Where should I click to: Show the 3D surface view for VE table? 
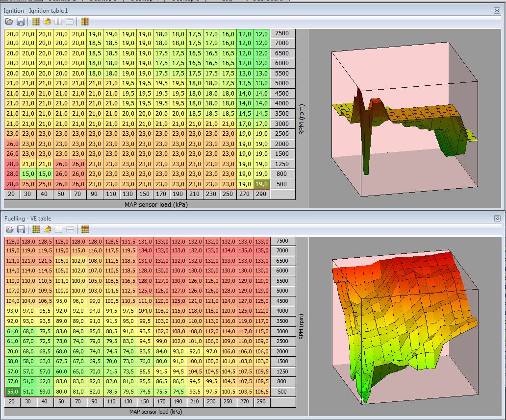pyautogui.click(x=47, y=229)
